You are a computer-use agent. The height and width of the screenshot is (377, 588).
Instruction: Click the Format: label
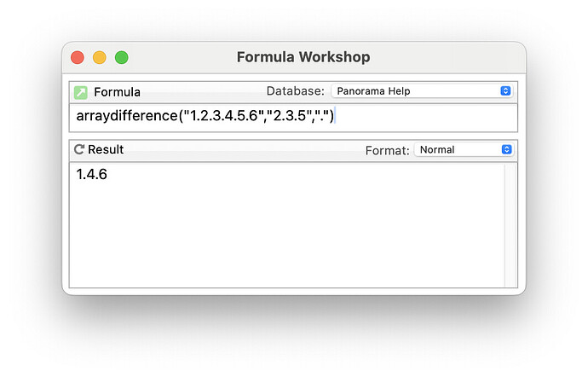[x=387, y=150]
